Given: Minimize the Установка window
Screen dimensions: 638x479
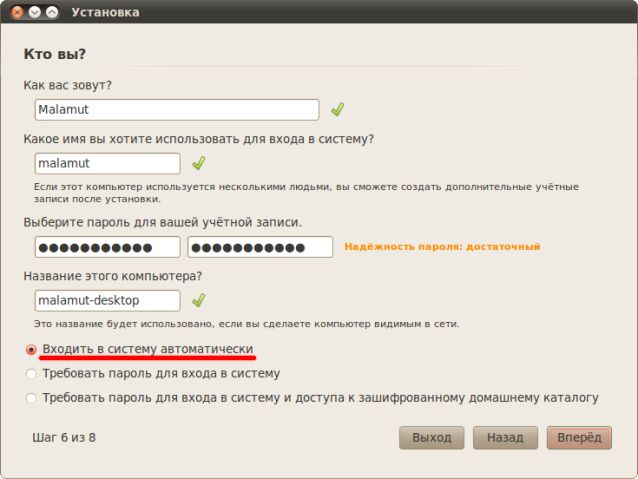Looking at the screenshot, I should point(35,12).
